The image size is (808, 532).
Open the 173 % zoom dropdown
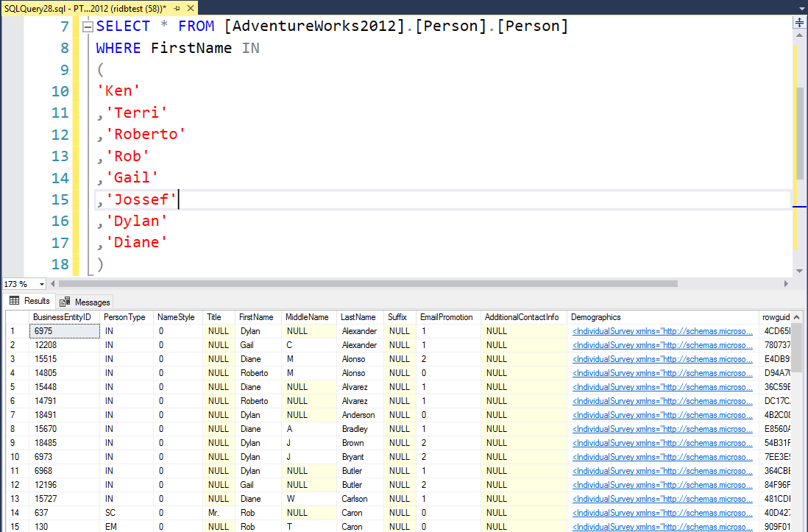coord(41,284)
